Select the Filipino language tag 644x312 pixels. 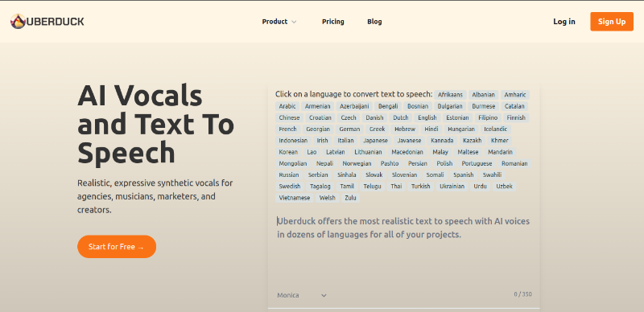point(488,118)
